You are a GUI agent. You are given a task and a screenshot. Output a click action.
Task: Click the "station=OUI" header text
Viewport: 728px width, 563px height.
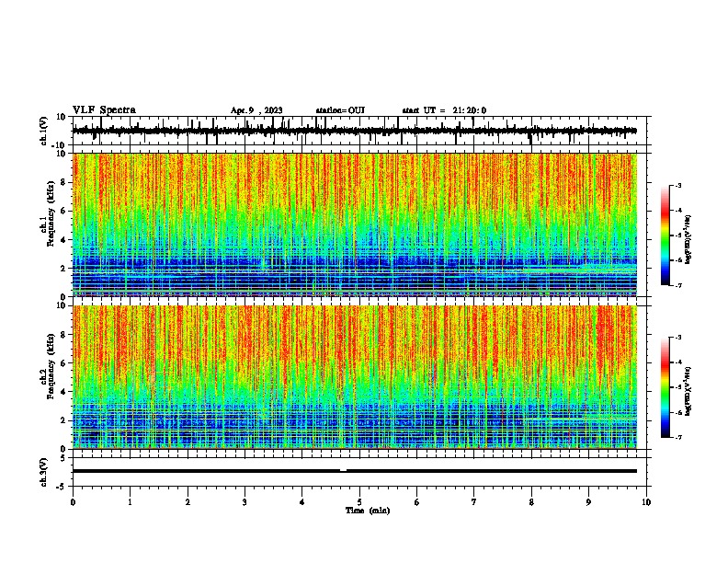tap(340, 110)
